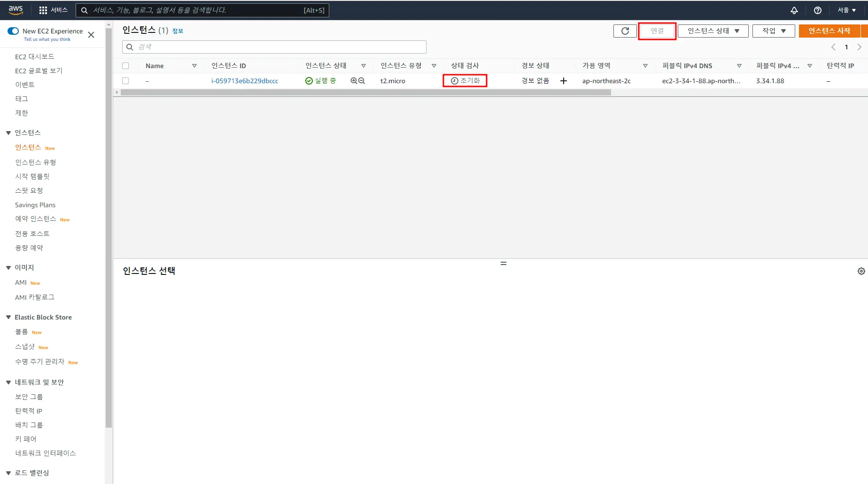The width and height of the screenshot is (868, 484).
Task: Open Placement Groups in the sidebar
Action: coord(29,425)
